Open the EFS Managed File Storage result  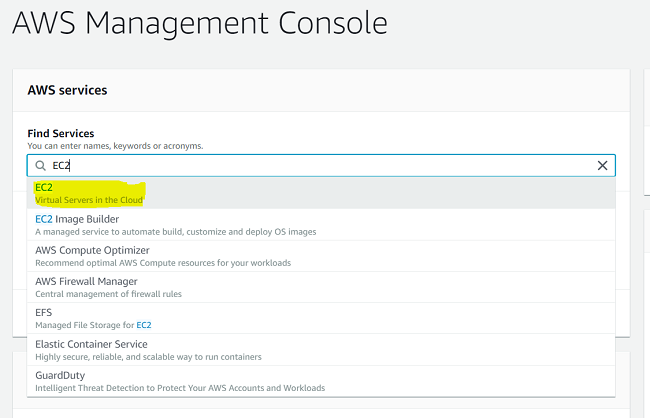[x=321, y=318]
